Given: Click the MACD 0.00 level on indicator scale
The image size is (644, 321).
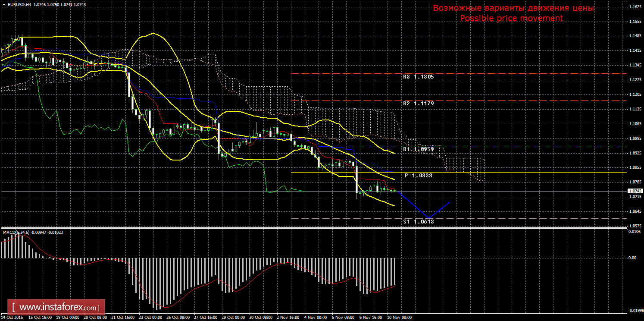Looking at the screenshot, I should (x=633, y=258).
